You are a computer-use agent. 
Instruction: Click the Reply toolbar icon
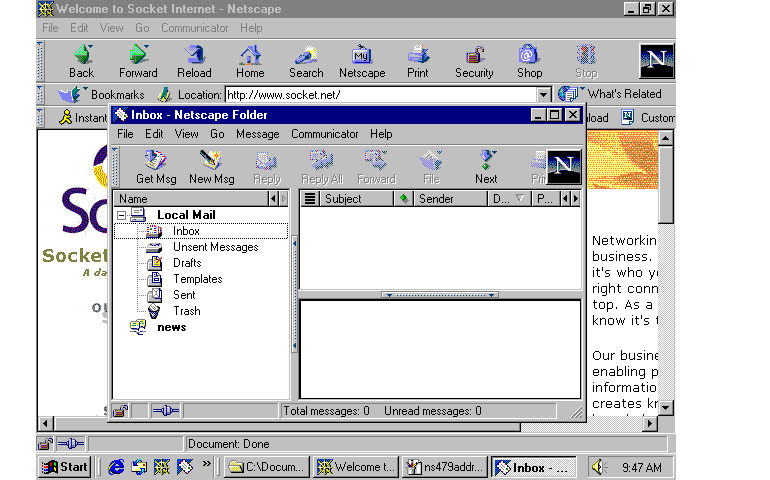[267, 168]
